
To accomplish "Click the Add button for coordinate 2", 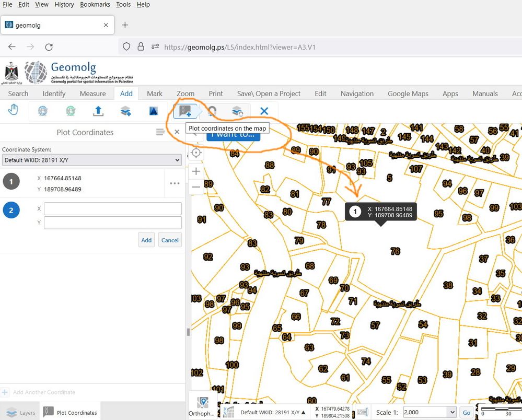I will [146, 240].
